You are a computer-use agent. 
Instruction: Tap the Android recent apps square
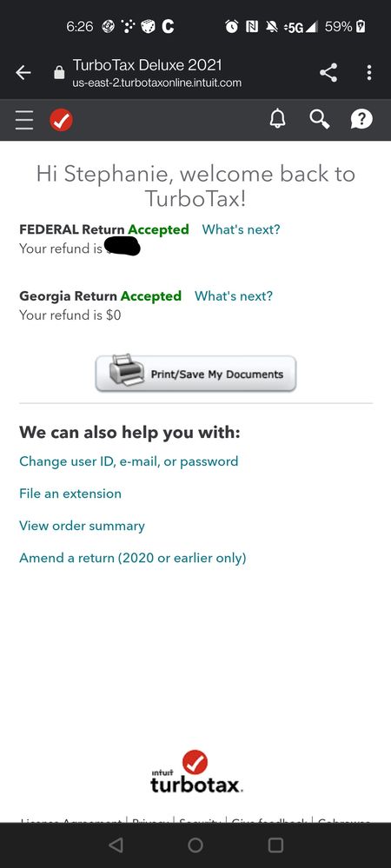pyautogui.click(x=275, y=845)
